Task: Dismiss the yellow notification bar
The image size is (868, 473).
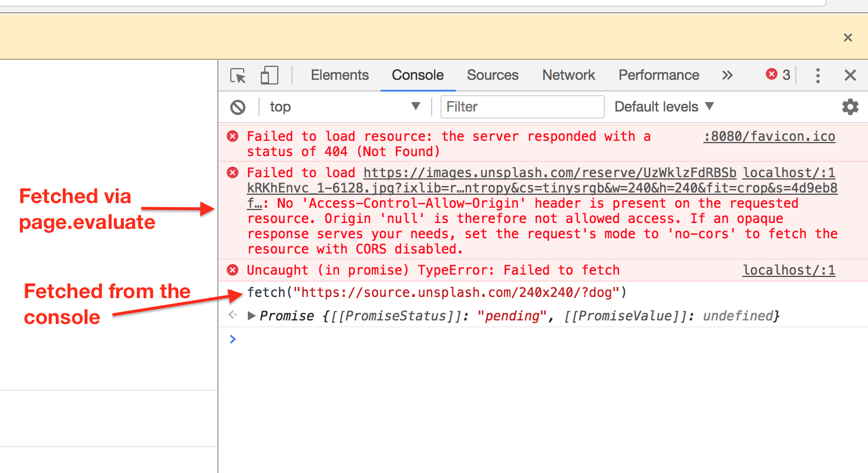Action: 848,37
